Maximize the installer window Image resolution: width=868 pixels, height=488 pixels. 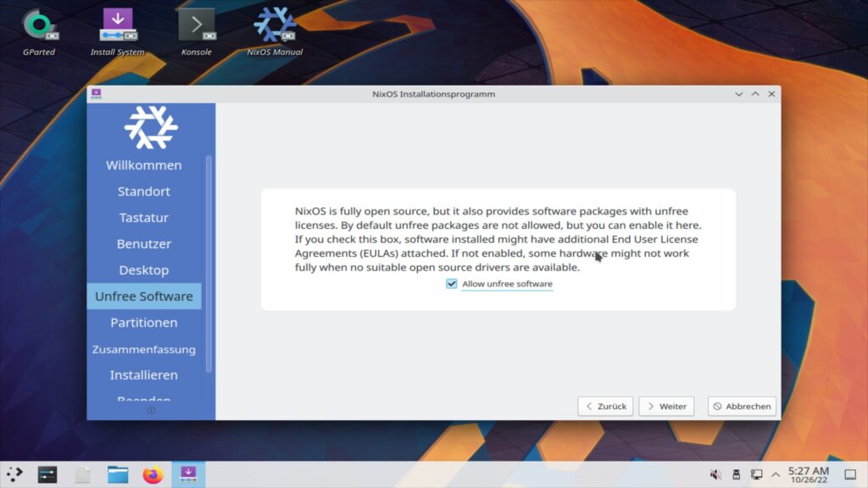coord(755,94)
